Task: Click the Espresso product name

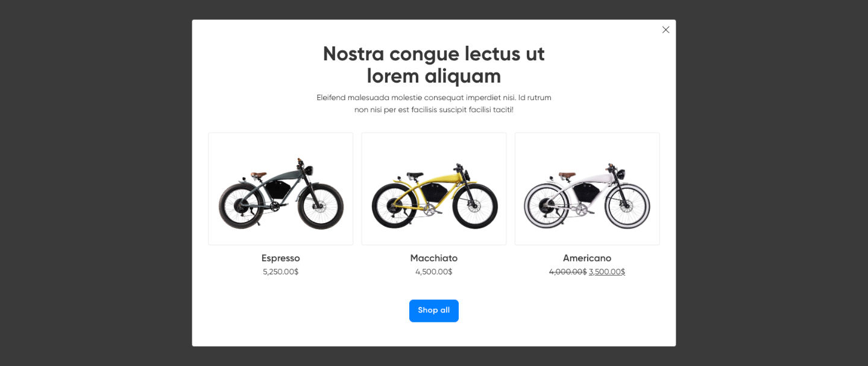Action: 281,258
